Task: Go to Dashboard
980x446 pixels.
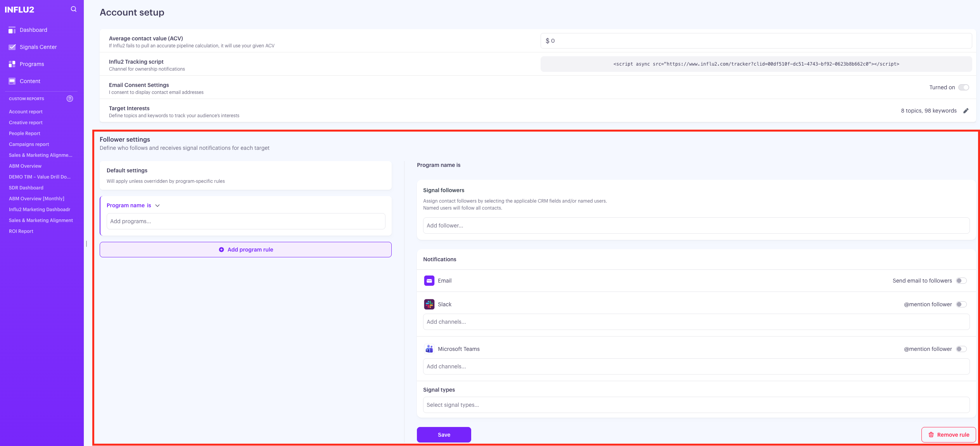Action: click(33, 30)
